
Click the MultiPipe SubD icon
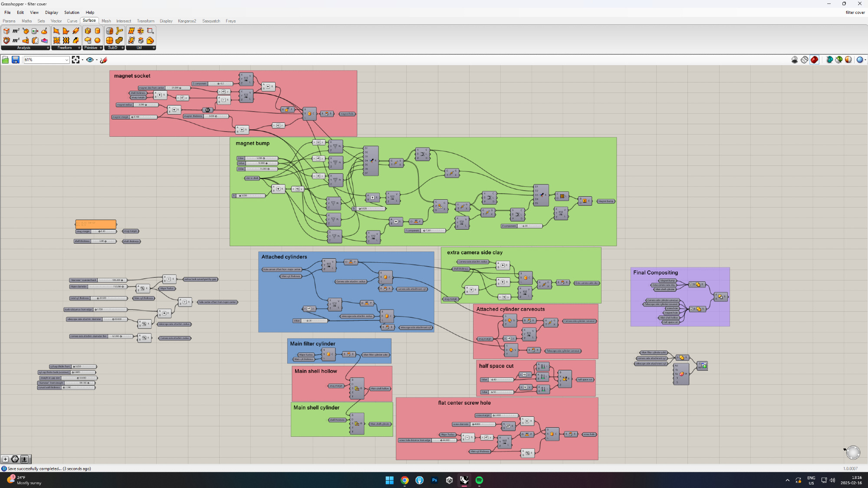(x=119, y=31)
